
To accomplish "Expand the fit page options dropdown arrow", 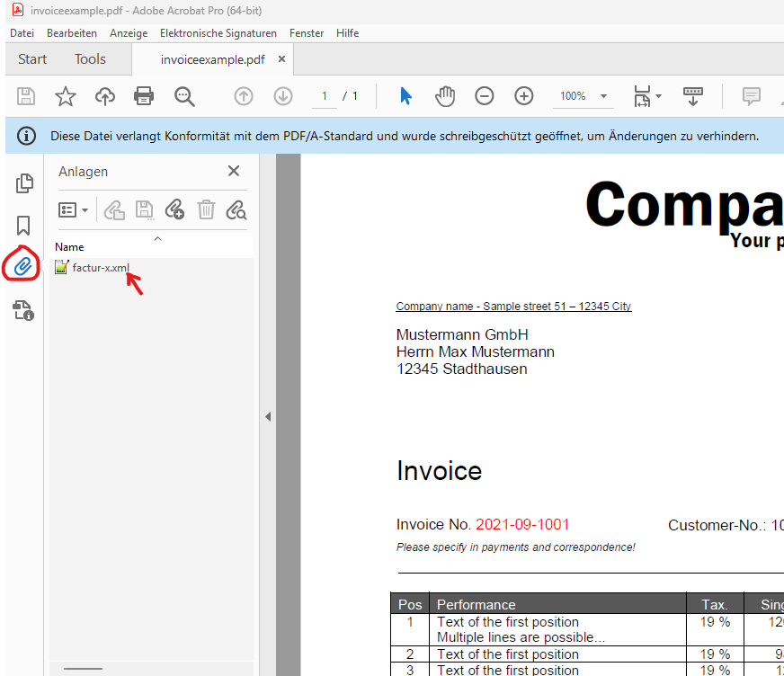I will [658, 96].
